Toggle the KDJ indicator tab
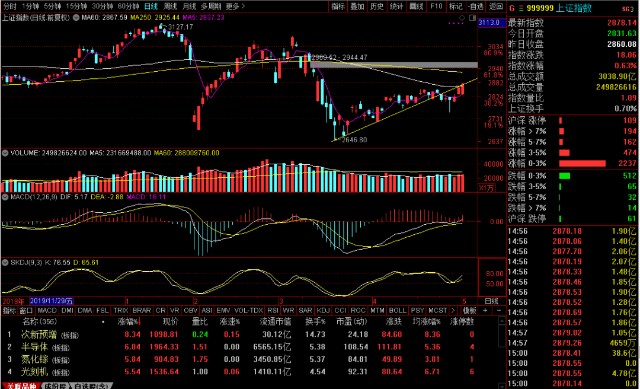Image resolution: width=640 pixels, height=389 pixels. (x=323, y=311)
